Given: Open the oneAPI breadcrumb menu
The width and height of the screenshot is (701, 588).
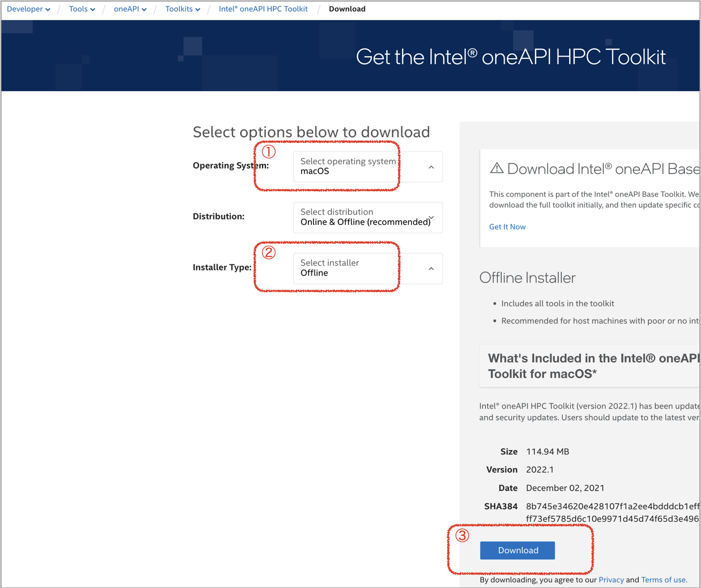Looking at the screenshot, I should click(x=130, y=9).
